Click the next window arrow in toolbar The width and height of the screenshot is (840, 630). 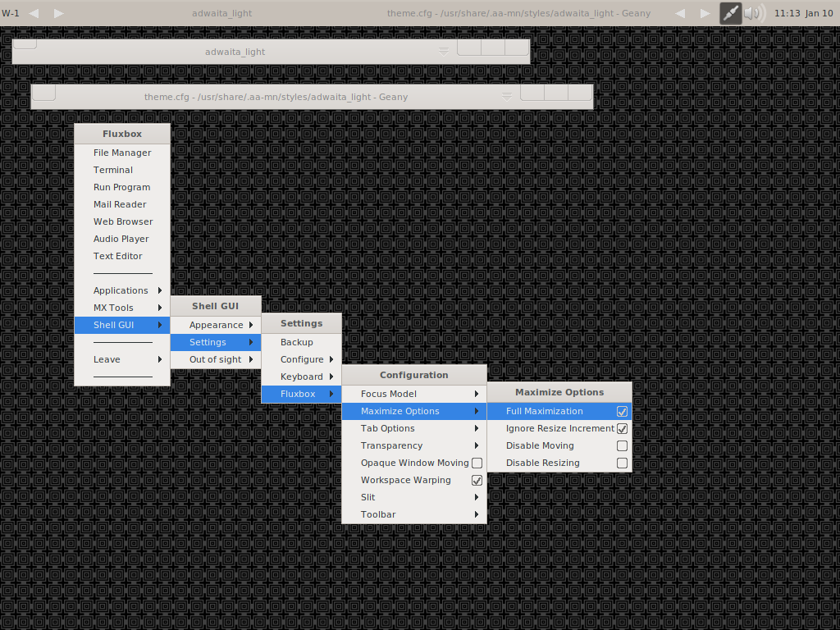tap(705, 13)
